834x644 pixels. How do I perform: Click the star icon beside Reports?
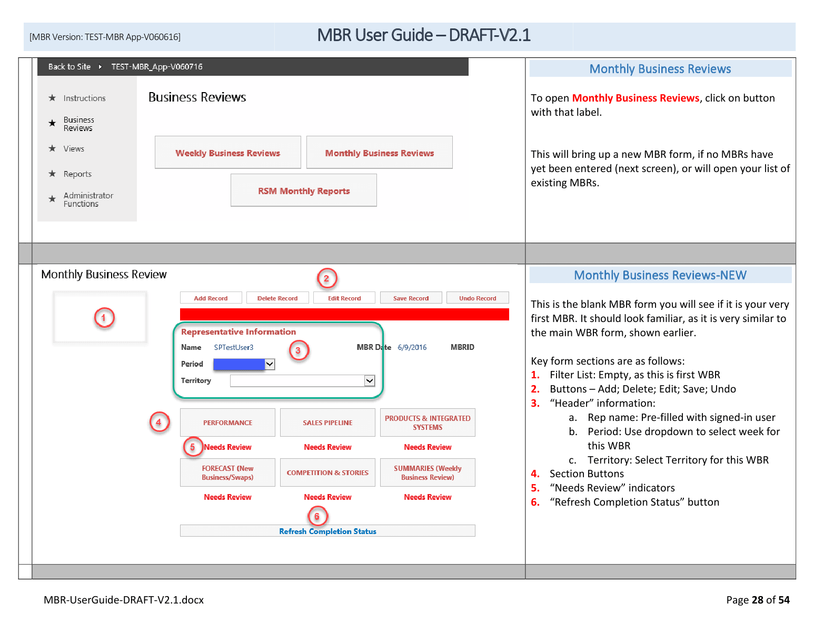pyautogui.click(x=52, y=174)
